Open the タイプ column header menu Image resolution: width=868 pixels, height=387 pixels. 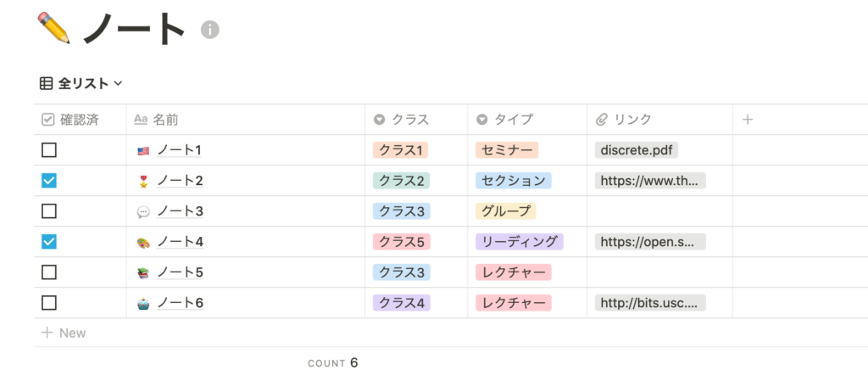(527, 119)
